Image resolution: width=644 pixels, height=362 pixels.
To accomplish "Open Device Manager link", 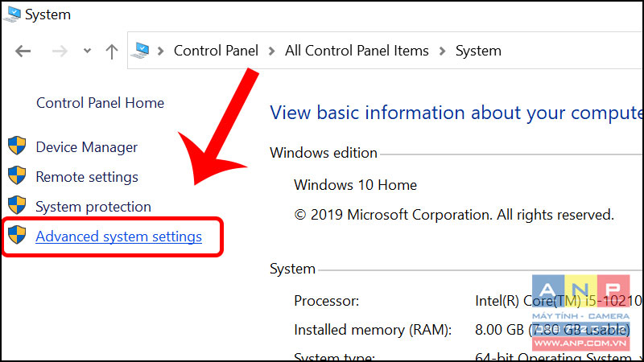I will [x=87, y=147].
